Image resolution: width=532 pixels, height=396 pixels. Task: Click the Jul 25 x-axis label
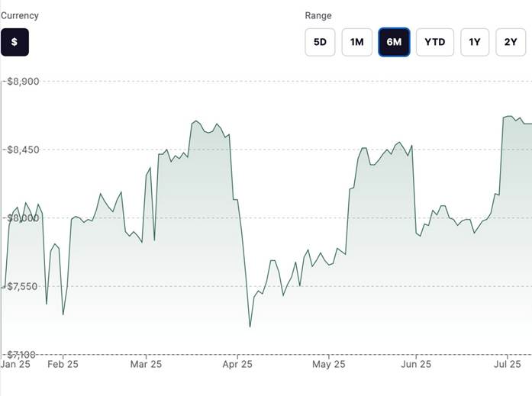tap(508, 365)
